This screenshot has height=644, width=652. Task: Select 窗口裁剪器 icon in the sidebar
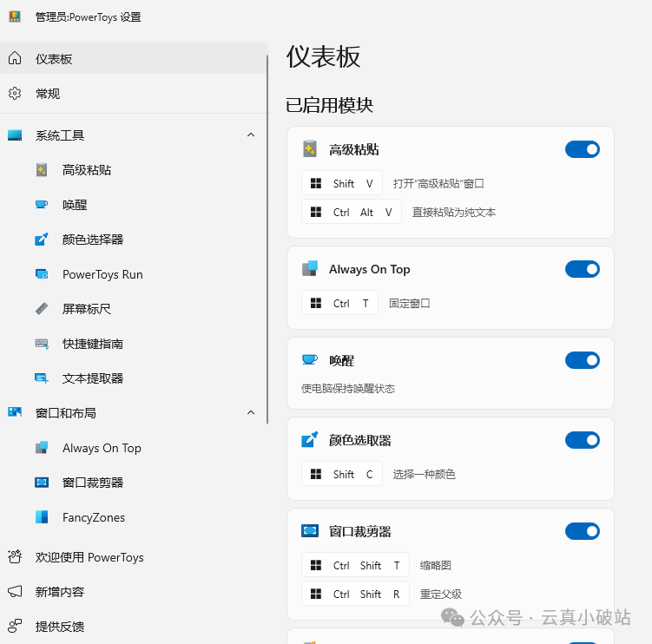pyautogui.click(x=42, y=483)
